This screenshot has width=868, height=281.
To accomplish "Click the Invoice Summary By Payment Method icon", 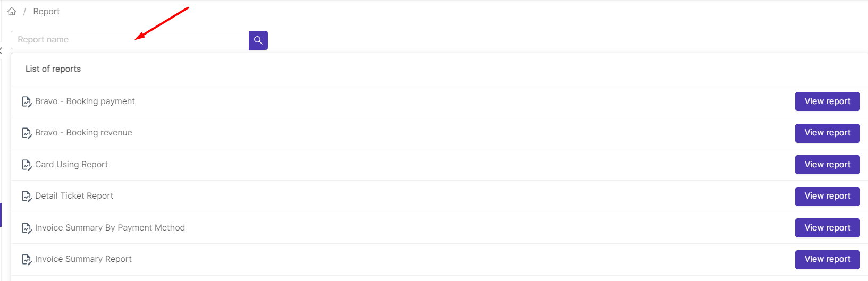I will click(x=27, y=228).
